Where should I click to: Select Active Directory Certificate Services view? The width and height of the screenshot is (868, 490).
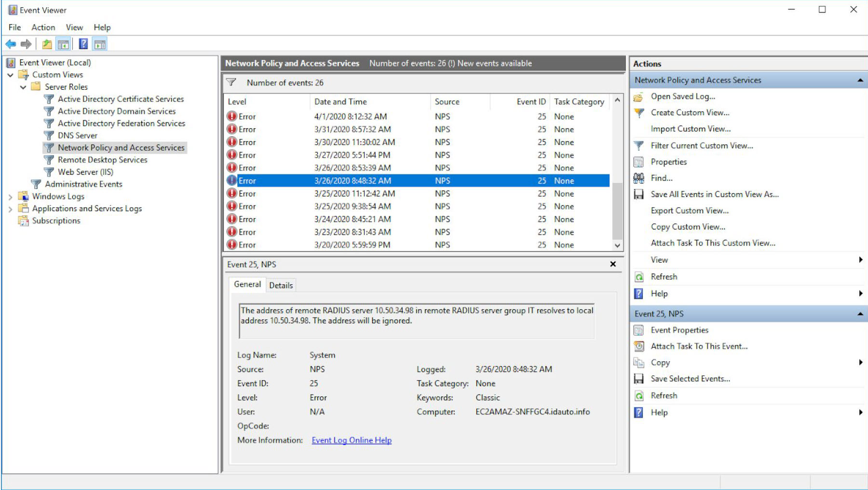click(121, 99)
